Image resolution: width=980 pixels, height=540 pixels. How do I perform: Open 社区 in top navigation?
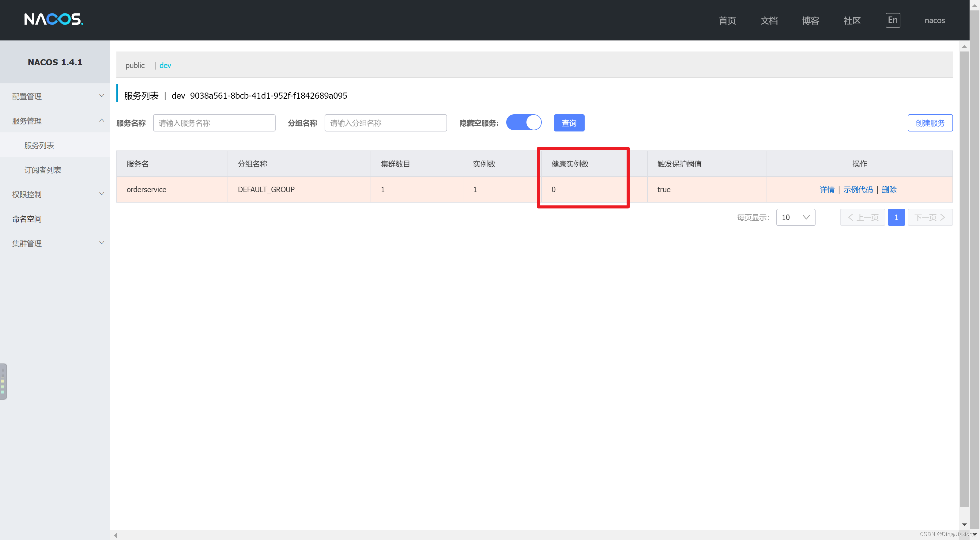(852, 21)
